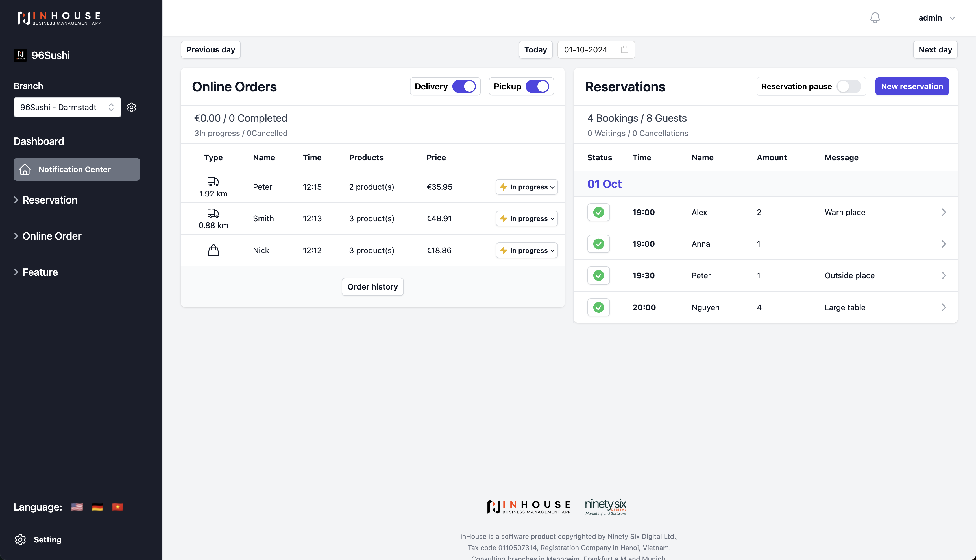Click the 96Sushi brand icon

click(20, 55)
